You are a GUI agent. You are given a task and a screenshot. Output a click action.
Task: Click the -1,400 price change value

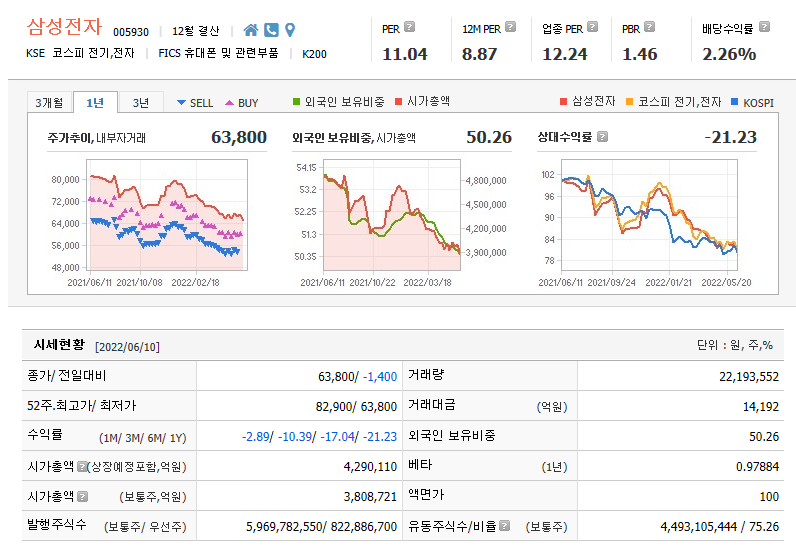click(380, 377)
